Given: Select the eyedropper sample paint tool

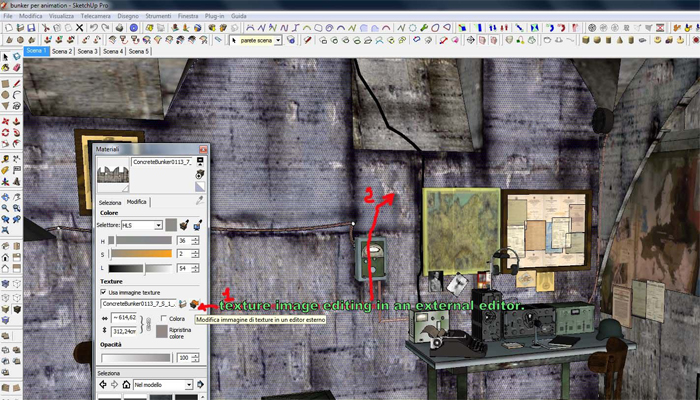Looking at the screenshot, I should coord(199,201).
